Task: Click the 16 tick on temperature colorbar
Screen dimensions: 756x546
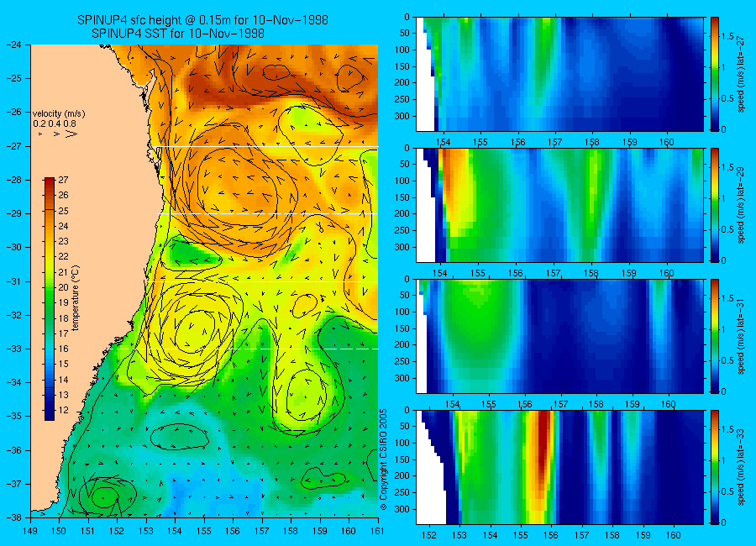Action: coord(63,349)
